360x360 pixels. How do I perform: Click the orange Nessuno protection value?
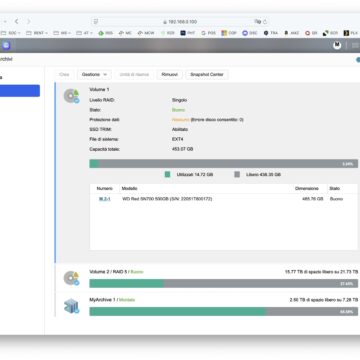181,119
